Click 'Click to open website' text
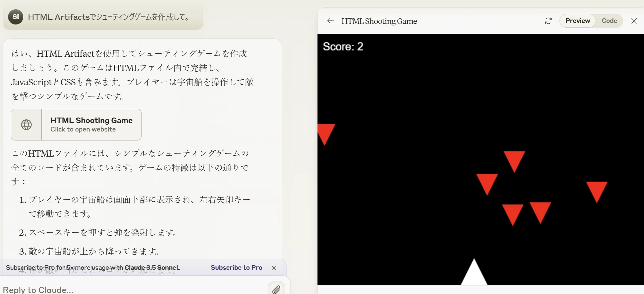Viewport: 644px width, 294px height. click(x=83, y=129)
